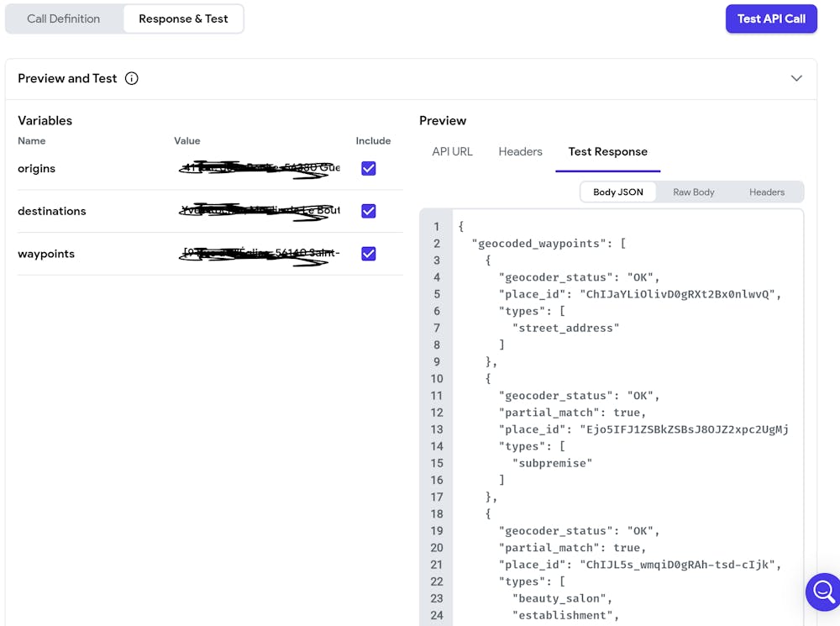Click the Name column header
The width and height of the screenshot is (840, 626).
(32, 141)
